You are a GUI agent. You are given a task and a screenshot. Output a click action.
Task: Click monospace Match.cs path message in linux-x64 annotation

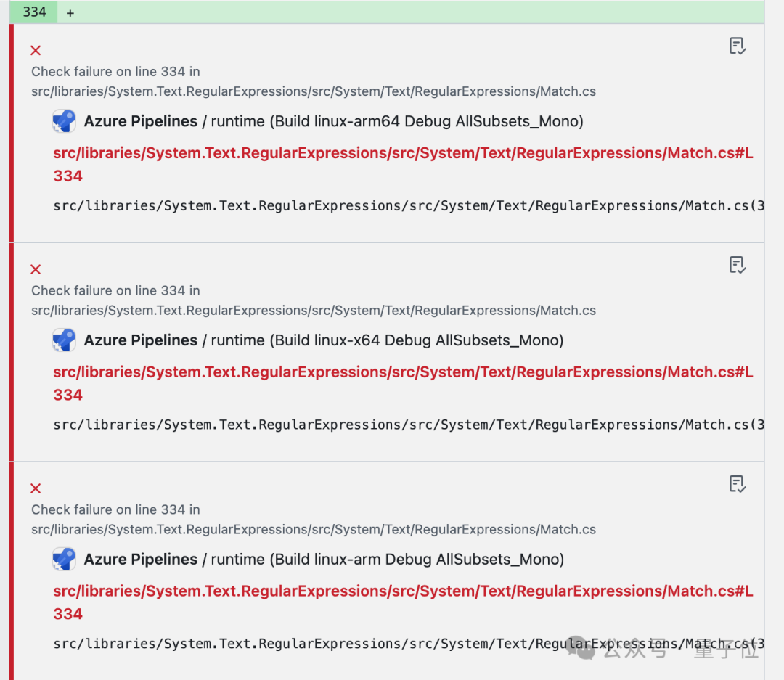(409, 425)
